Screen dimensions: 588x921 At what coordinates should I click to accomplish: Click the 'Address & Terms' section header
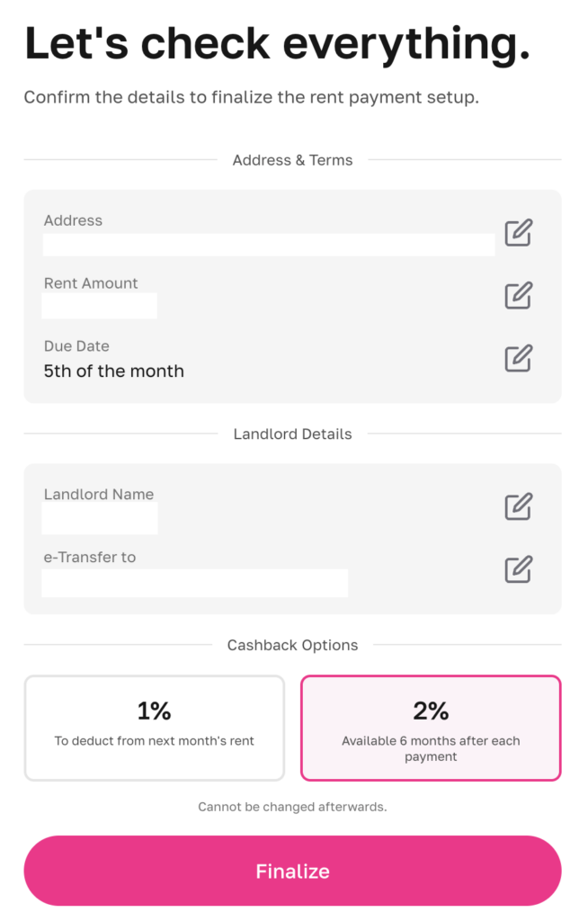click(x=292, y=160)
